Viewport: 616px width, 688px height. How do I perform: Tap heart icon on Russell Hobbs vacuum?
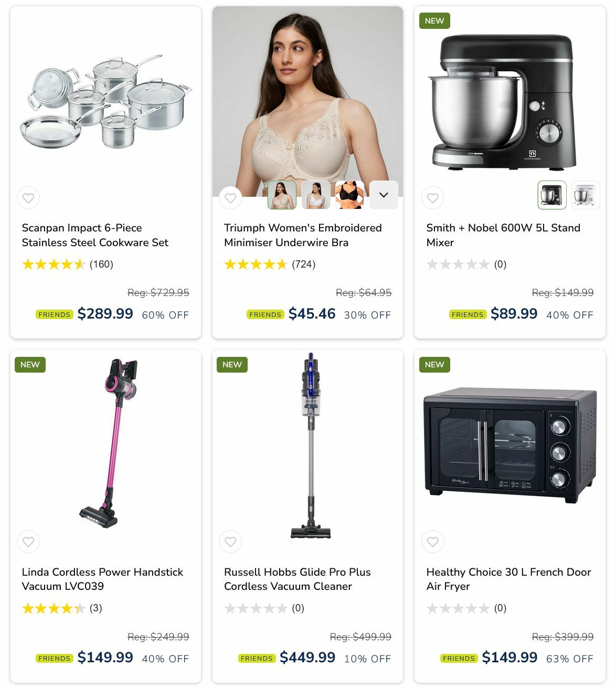point(230,542)
